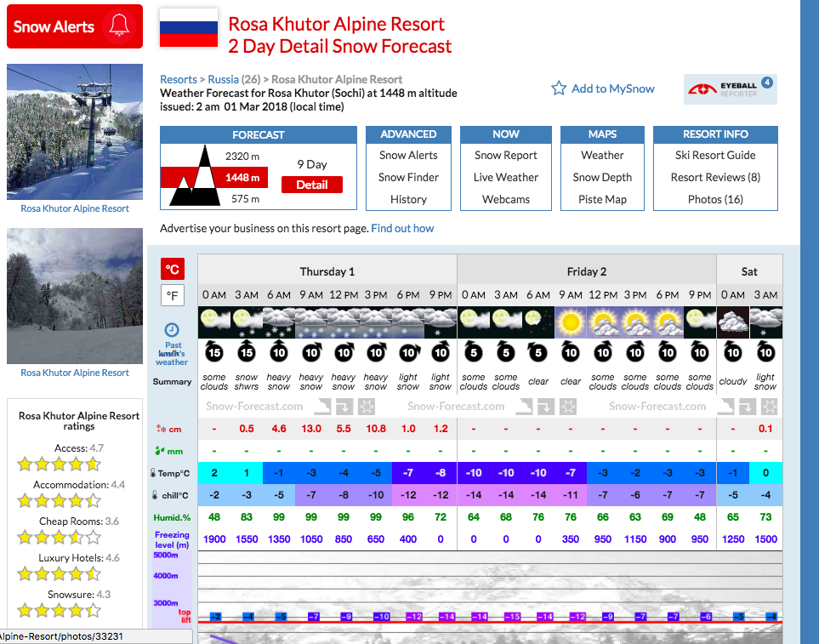The width and height of the screenshot is (819, 644).
Task: Click the Friday 6 AM clear night icon
Action: (538, 322)
